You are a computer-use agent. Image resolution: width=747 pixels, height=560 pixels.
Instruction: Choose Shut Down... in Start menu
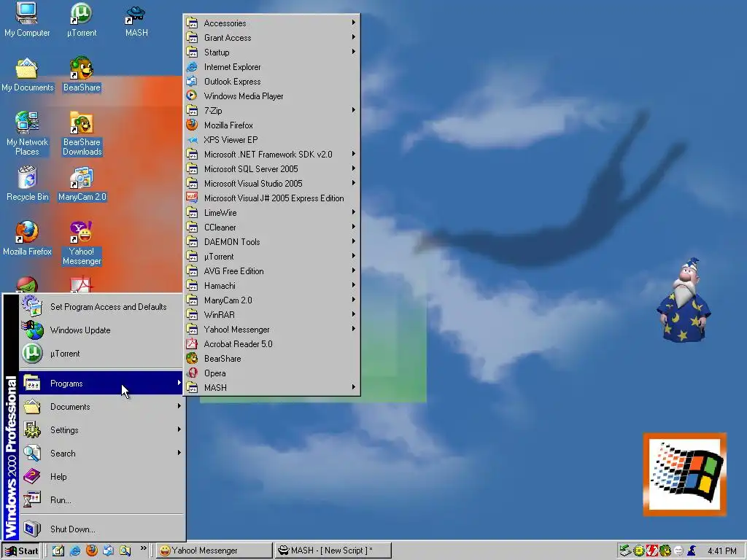click(101, 529)
